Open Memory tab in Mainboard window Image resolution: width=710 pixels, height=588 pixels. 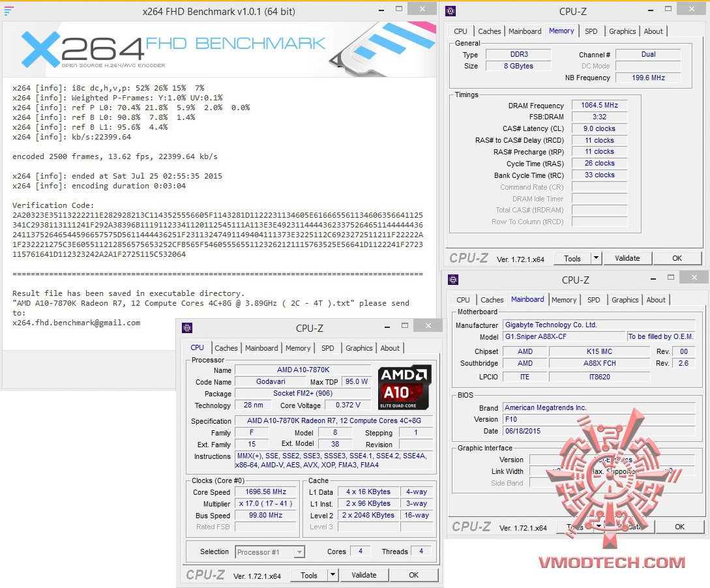(x=564, y=300)
